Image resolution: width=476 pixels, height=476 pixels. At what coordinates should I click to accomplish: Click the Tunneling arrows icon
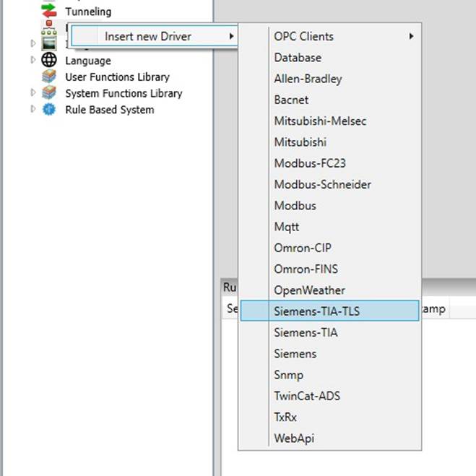(49, 11)
